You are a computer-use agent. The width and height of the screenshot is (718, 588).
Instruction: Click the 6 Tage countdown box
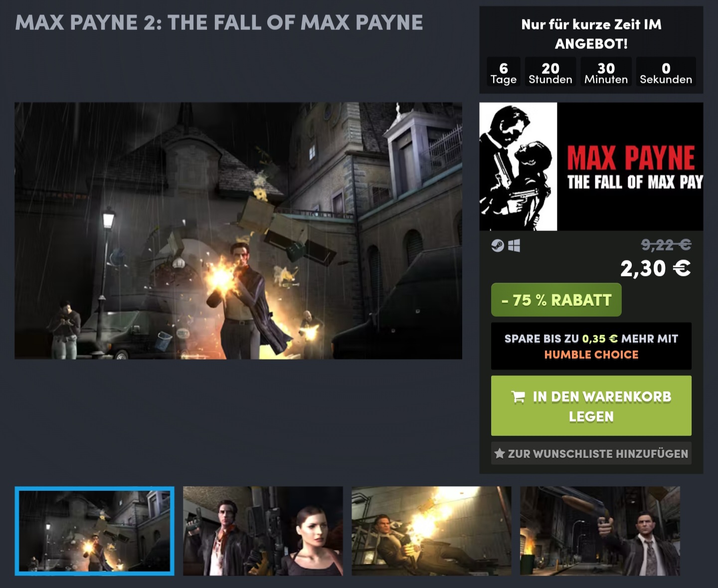(x=504, y=73)
